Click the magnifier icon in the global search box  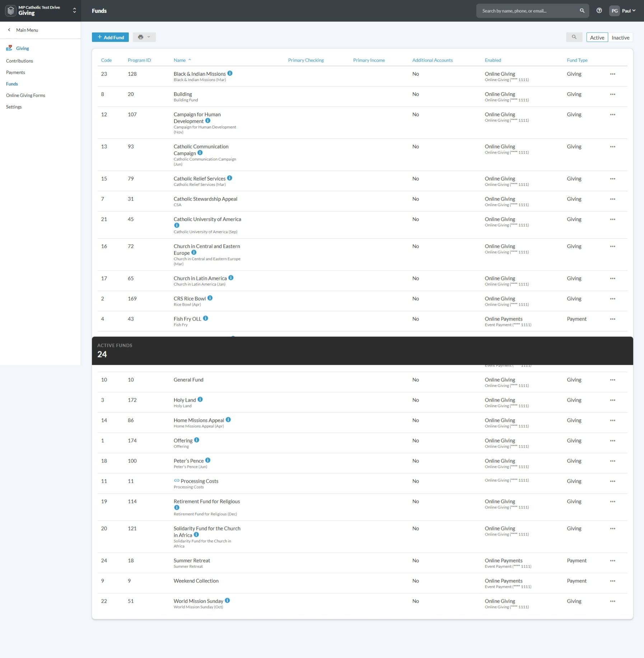582,11
